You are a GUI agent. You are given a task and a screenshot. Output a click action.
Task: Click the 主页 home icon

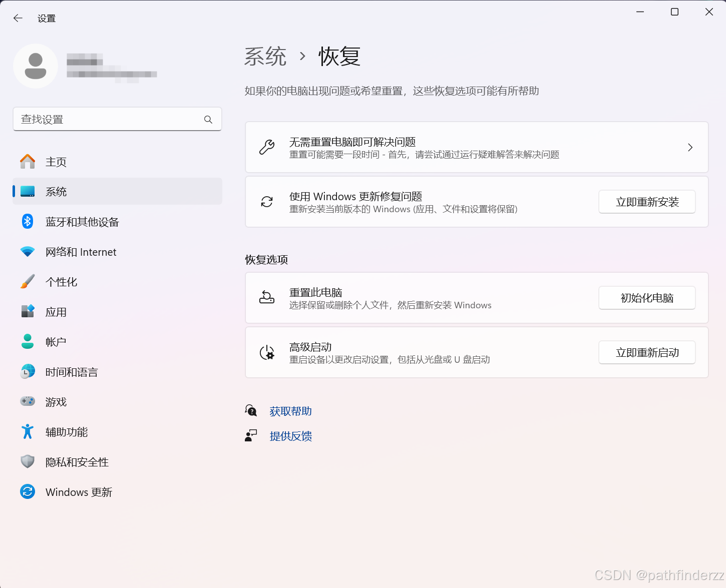pos(28,161)
